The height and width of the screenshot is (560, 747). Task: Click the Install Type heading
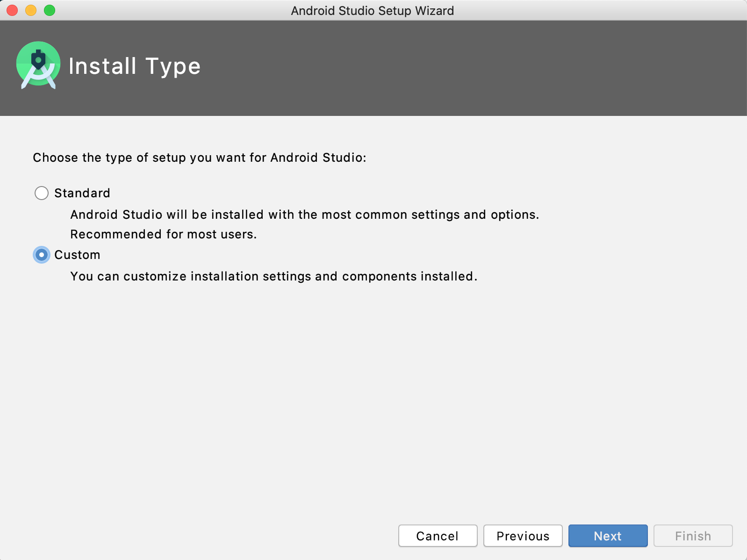[135, 66]
